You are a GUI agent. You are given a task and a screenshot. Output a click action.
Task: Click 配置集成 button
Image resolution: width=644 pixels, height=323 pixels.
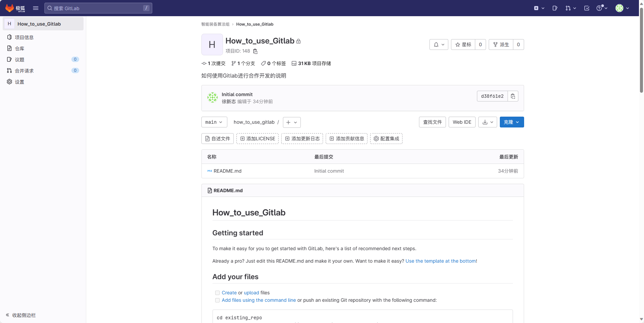tap(386, 139)
